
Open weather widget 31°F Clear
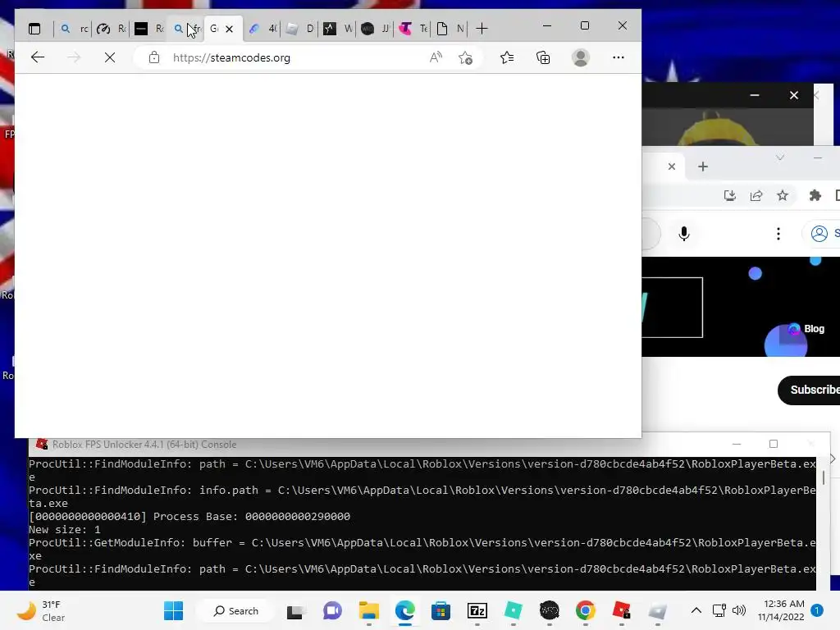(42, 610)
